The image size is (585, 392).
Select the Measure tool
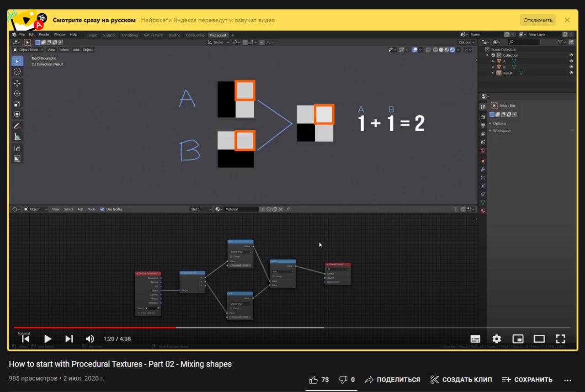tap(17, 136)
